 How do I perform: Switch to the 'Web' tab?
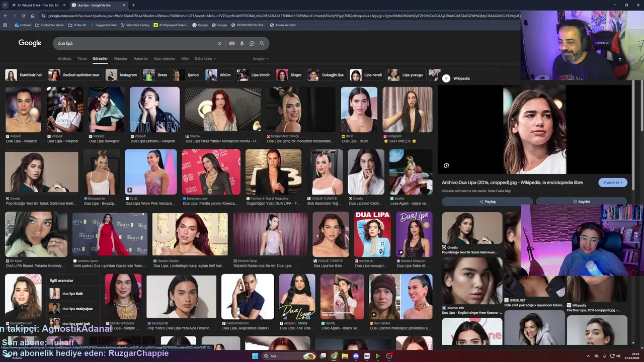tap(185, 59)
